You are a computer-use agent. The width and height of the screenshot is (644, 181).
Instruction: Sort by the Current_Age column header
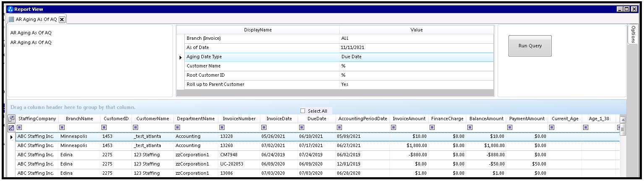pos(565,119)
